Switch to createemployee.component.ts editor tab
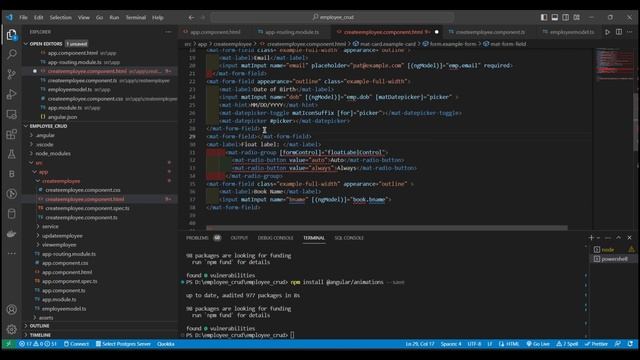This screenshot has width=640, height=360. click(x=490, y=32)
